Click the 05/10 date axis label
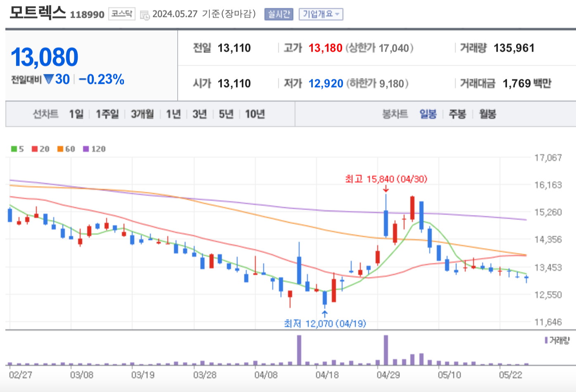The width and height of the screenshot is (576, 392). coord(449,375)
